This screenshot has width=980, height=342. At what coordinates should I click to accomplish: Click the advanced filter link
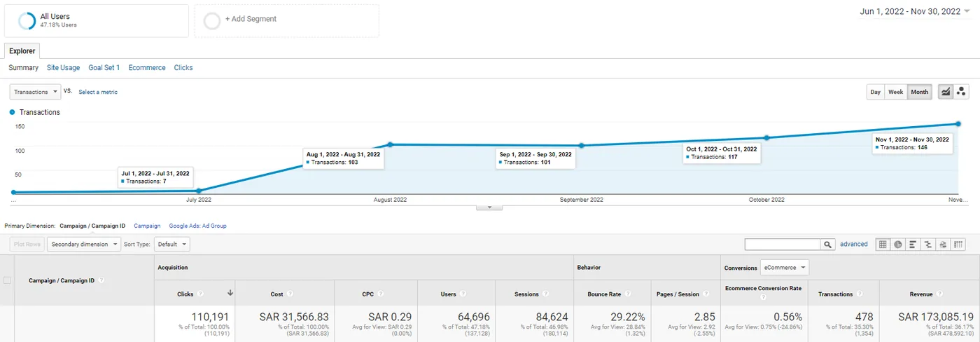point(854,245)
